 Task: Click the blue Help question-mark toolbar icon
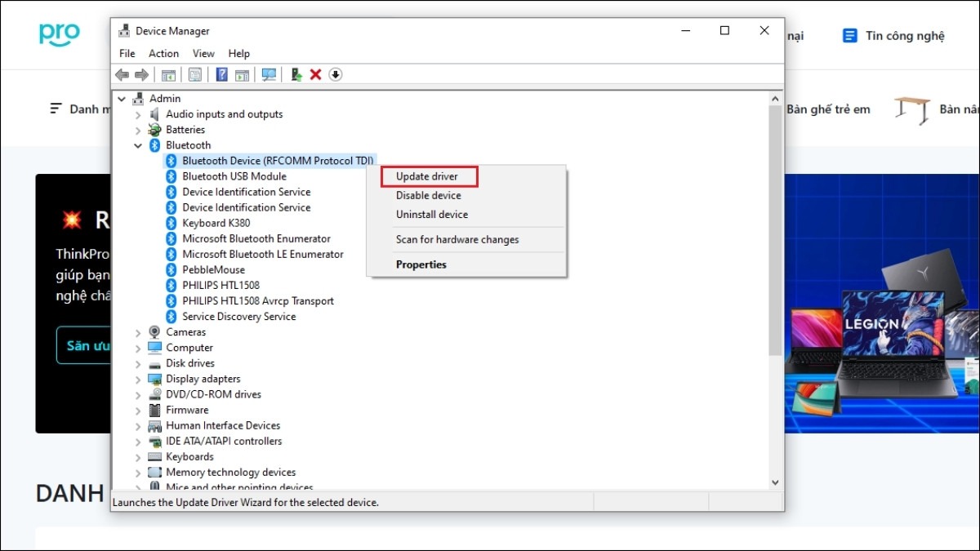coord(222,75)
